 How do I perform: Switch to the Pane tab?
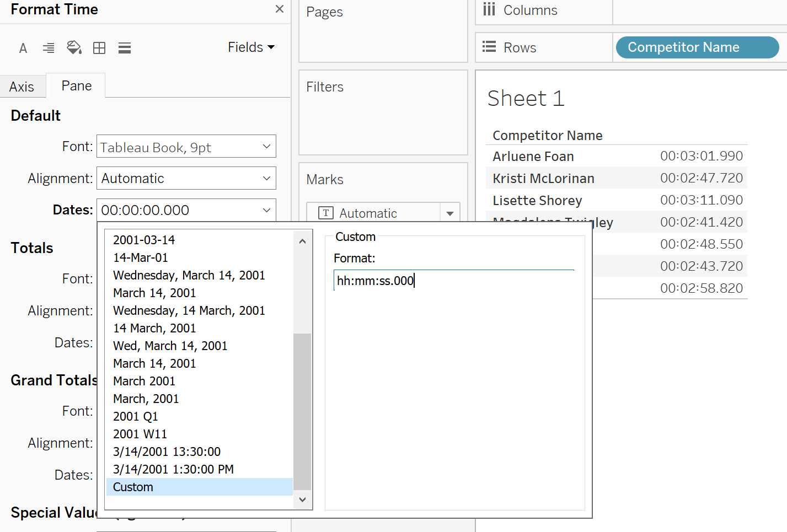(x=76, y=85)
